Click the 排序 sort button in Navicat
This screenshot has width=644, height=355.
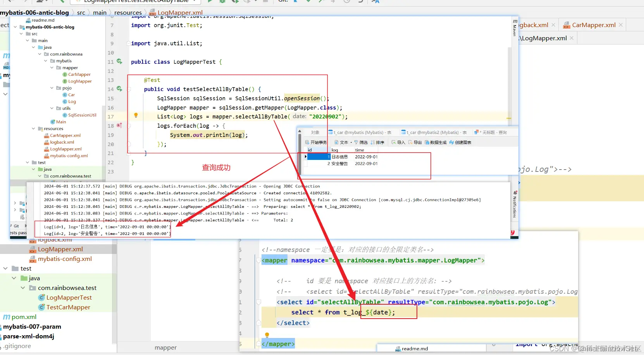pyautogui.click(x=377, y=142)
